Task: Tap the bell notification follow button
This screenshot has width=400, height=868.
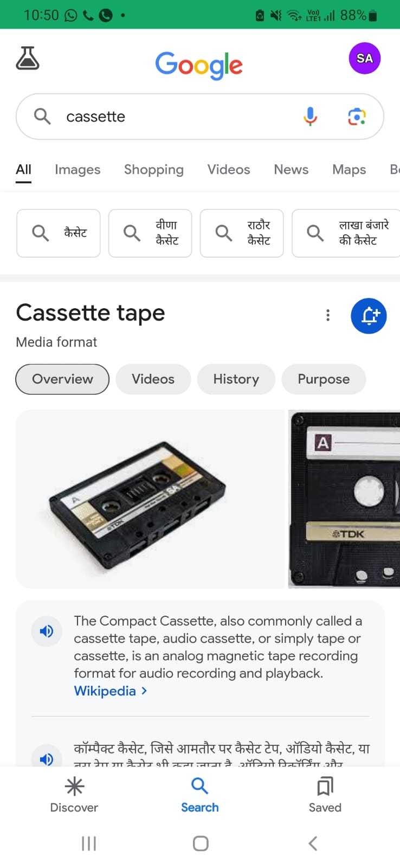Action: tap(369, 315)
